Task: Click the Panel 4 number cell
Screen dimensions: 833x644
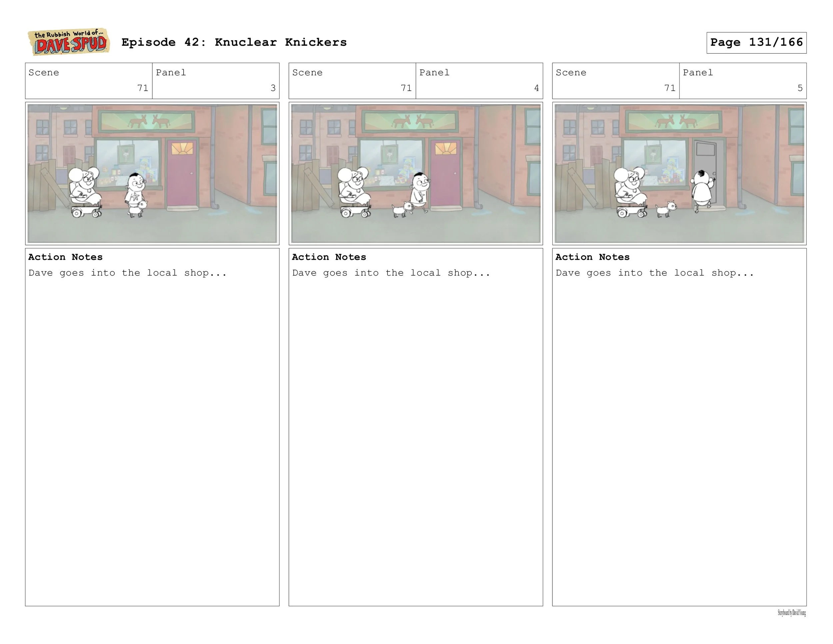Action: pyautogui.click(x=479, y=81)
